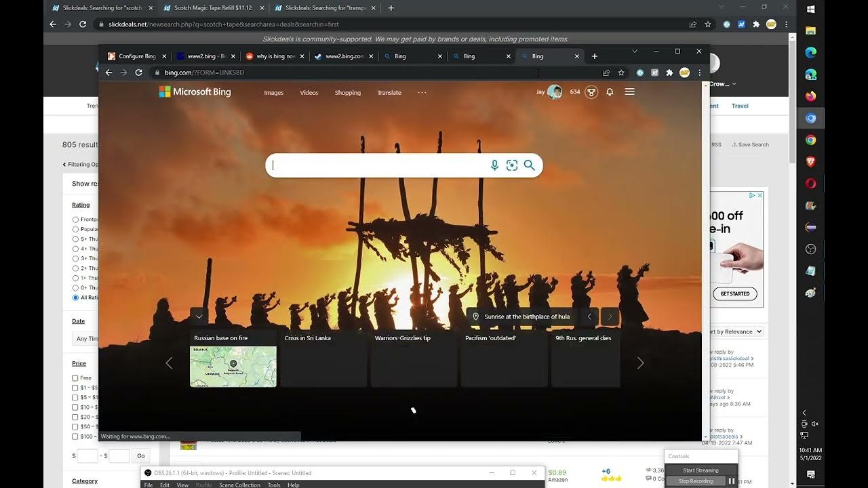The image size is (868, 488).
Task: Check the Free price checkbox
Action: (x=75, y=378)
